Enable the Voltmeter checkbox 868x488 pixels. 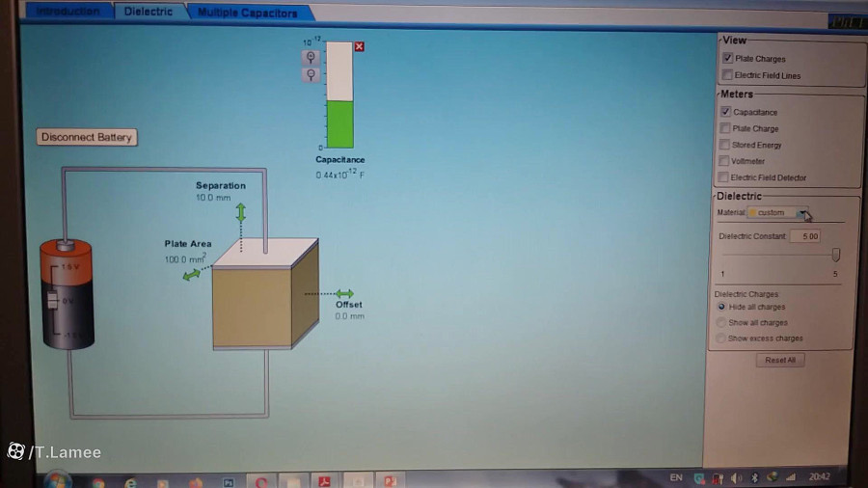click(x=723, y=161)
